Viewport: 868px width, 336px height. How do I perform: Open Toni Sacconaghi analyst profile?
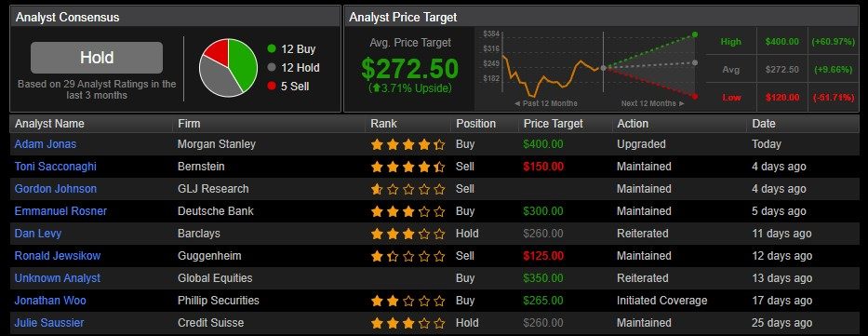pos(56,166)
